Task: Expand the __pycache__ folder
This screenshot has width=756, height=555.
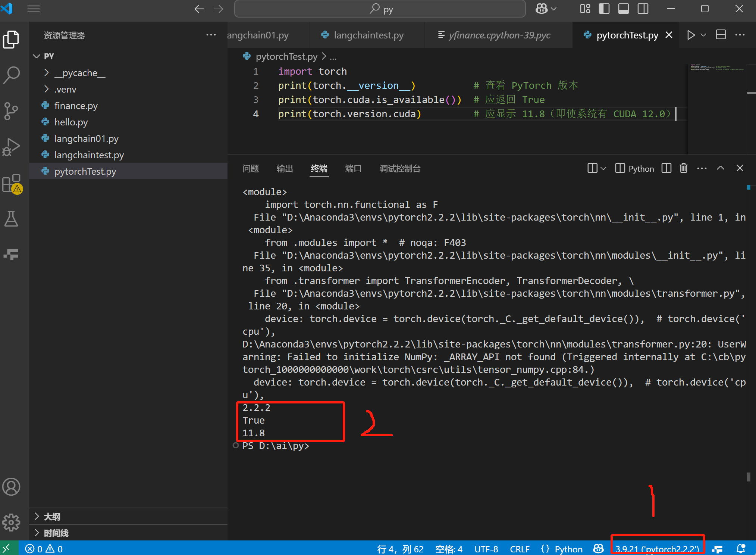Action: tap(80, 73)
